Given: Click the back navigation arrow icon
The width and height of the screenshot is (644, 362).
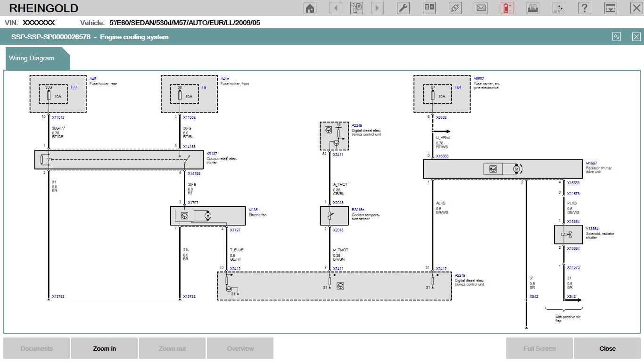Looking at the screenshot, I should point(336,8).
